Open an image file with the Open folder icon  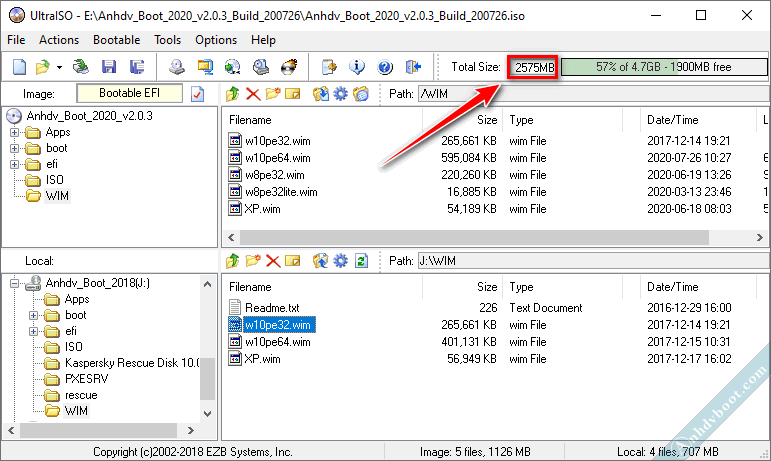point(43,67)
